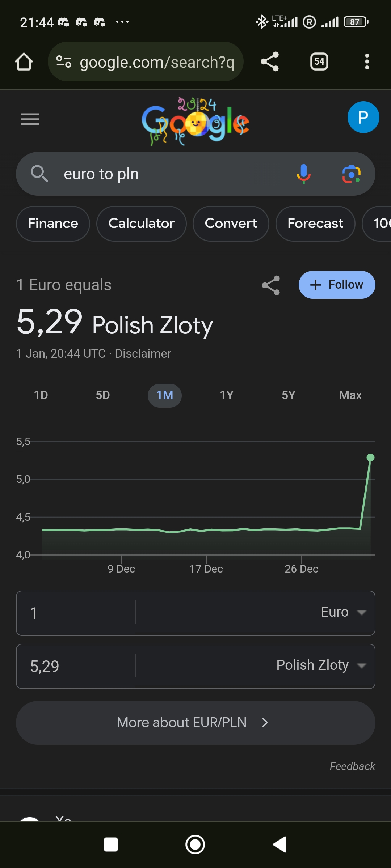Tap the browser share icon
391x868 pixels.
(270, 61)
